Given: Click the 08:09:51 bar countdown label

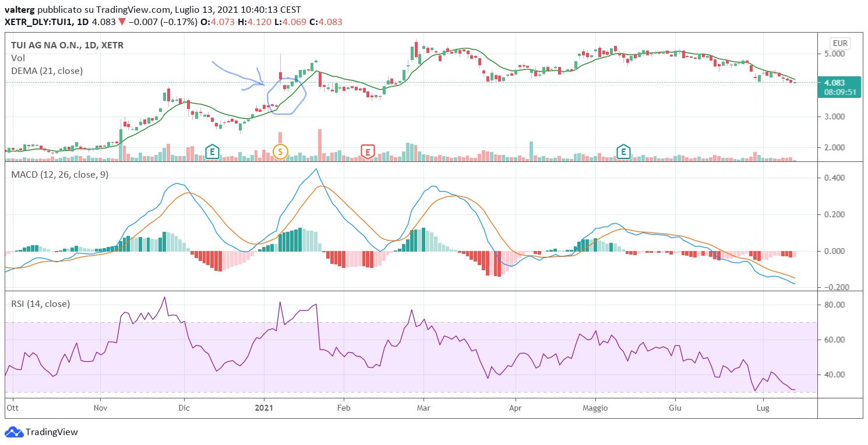Looking at the screenshot, I should (839, 92).
